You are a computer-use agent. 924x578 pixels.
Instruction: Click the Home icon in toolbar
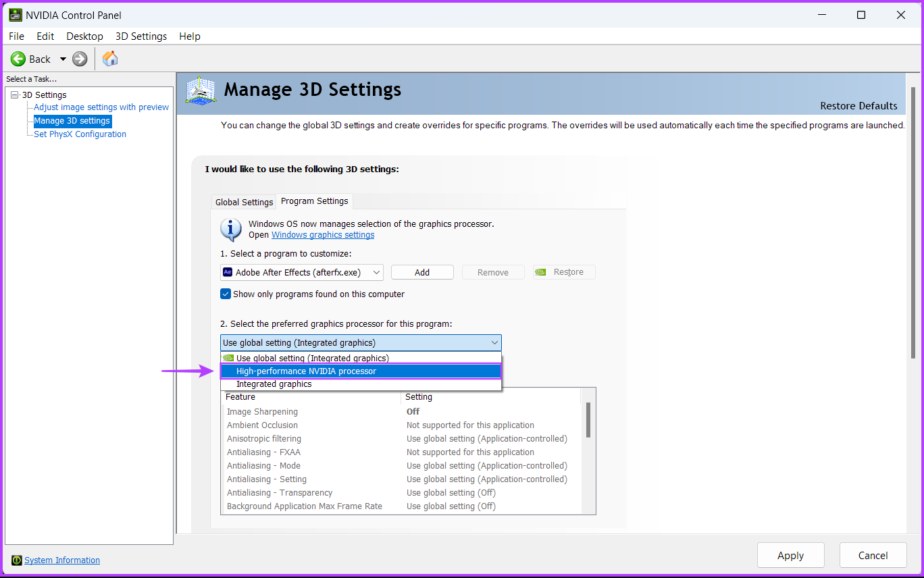pos(110,59)
